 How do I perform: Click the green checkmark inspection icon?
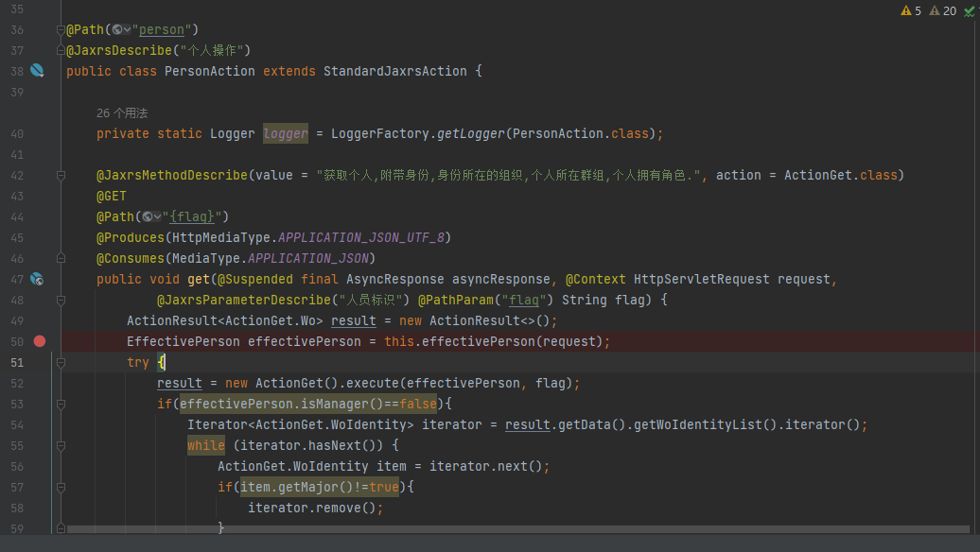970,10
